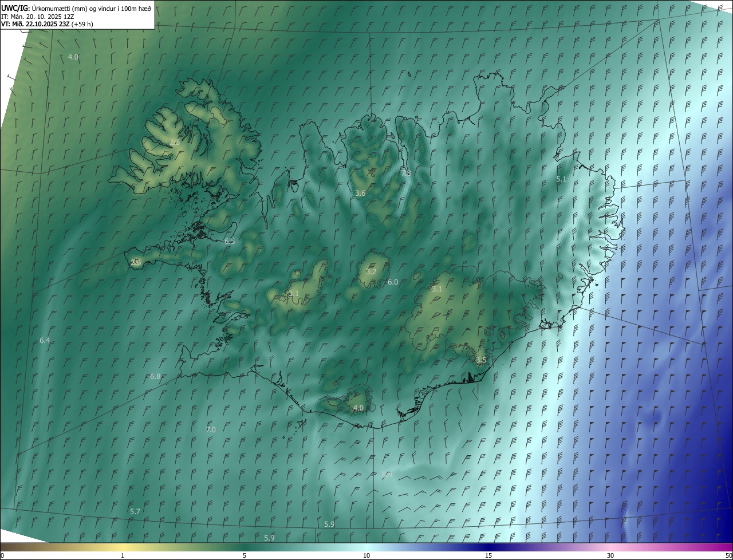Click the colour scale tick label 50

point(728,555)
